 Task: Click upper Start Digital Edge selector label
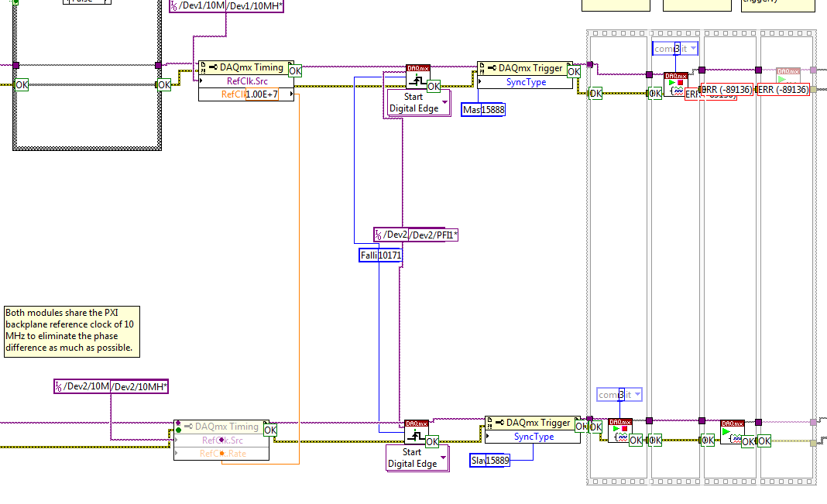414,103
